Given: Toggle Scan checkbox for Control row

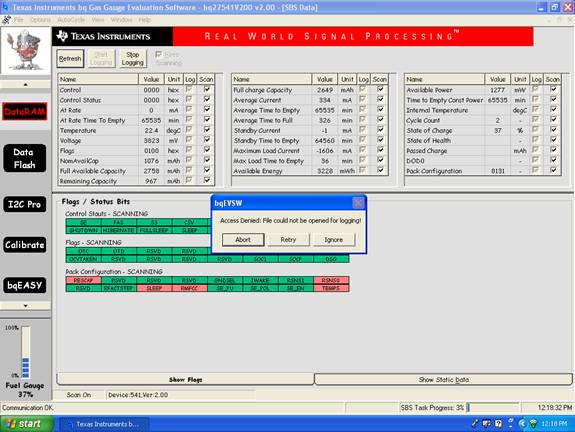Looking at the screenshot, I should 207,89.
